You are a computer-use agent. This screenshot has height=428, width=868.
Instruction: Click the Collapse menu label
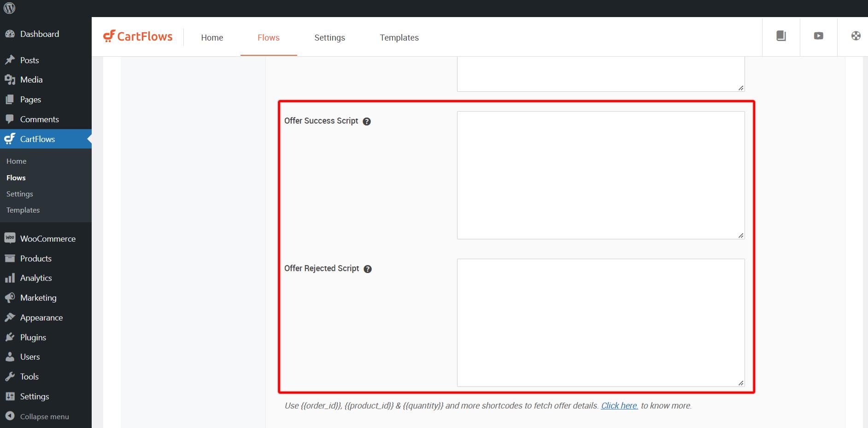pyautogui.click(x=45, y=416)
